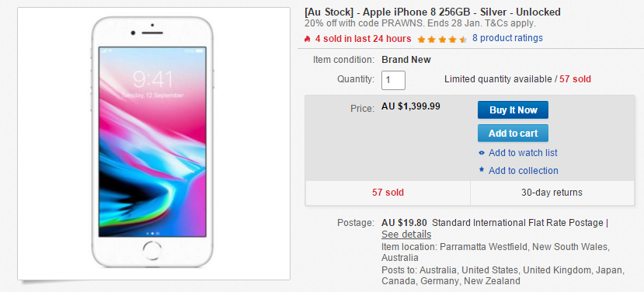Click the page dots on iPhone screen

coord(152,233)
